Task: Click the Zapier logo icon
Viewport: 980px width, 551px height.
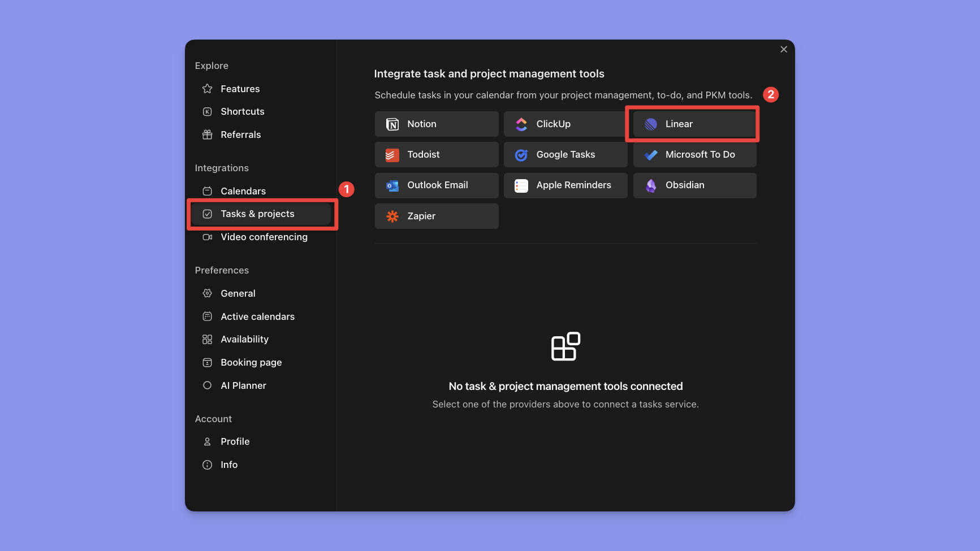Action: coord(392,216)
